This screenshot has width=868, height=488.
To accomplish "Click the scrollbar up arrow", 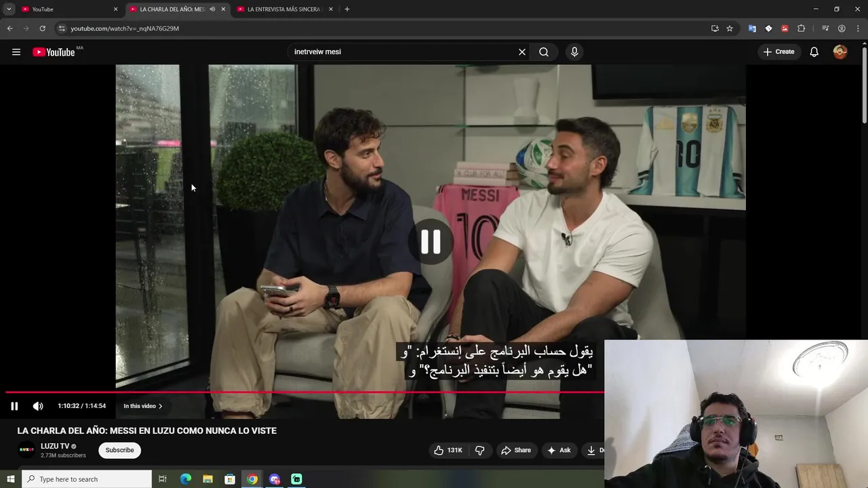I will [x=864, y=43].
